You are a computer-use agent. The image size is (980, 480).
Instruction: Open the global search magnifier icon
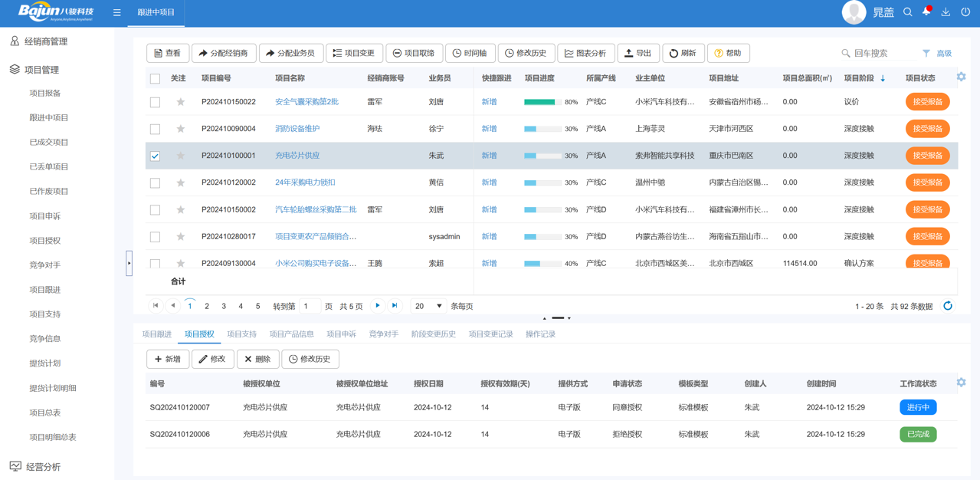907,12
